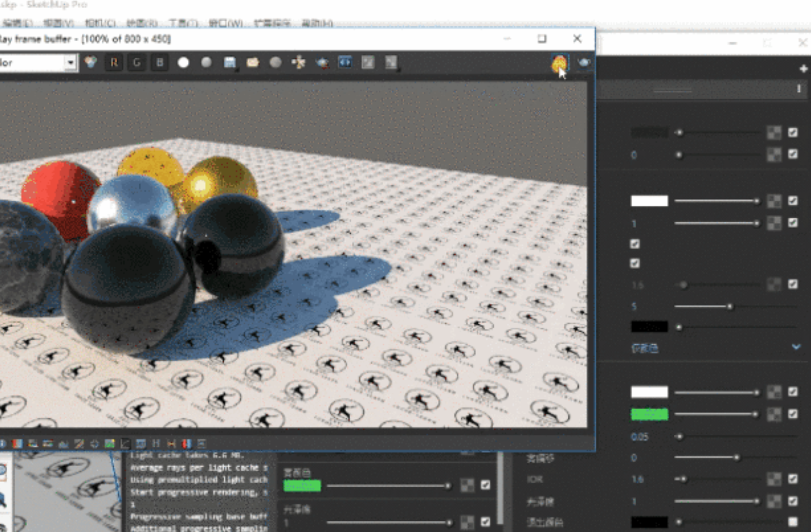Click the texture map slot beside the right panel's green swatch

(x=774, y=414)
